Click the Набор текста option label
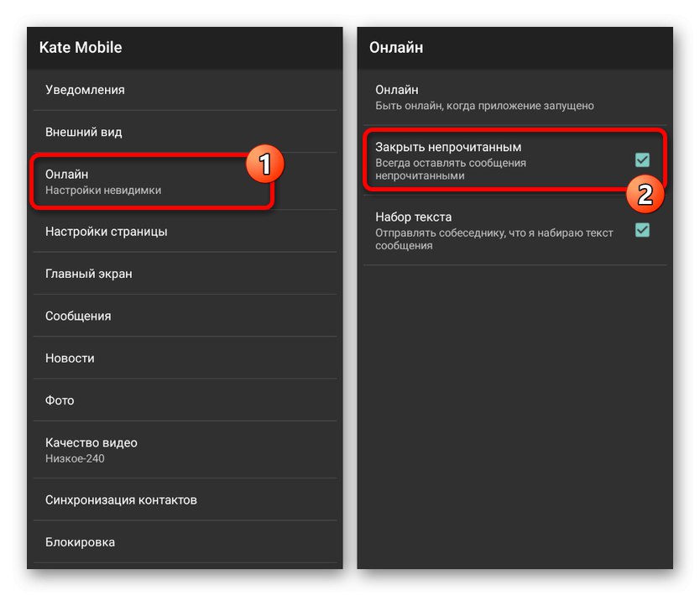The width and height of the screenshot is (700, 596). (x=413, y=217)
